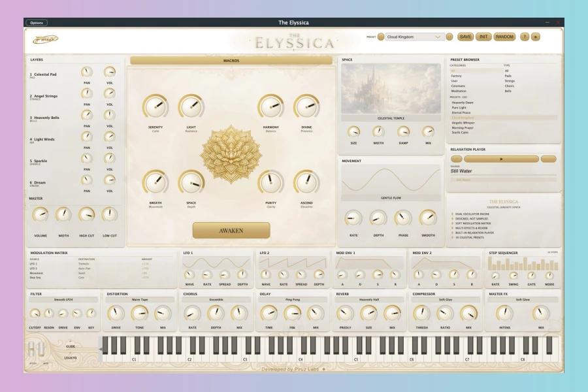
Task: Open the Heavenly Hall reverb type selector
Action: (x=369, y=300)
